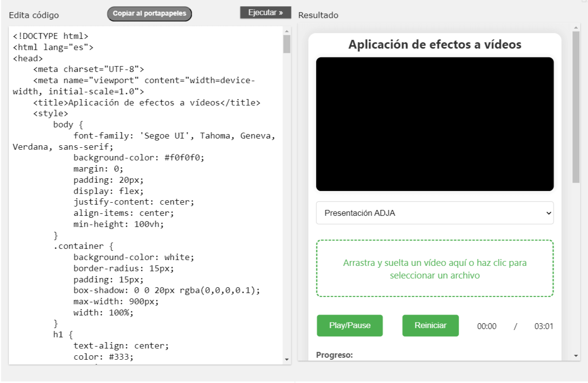Click the '.container {' code line

click(84, 246)
